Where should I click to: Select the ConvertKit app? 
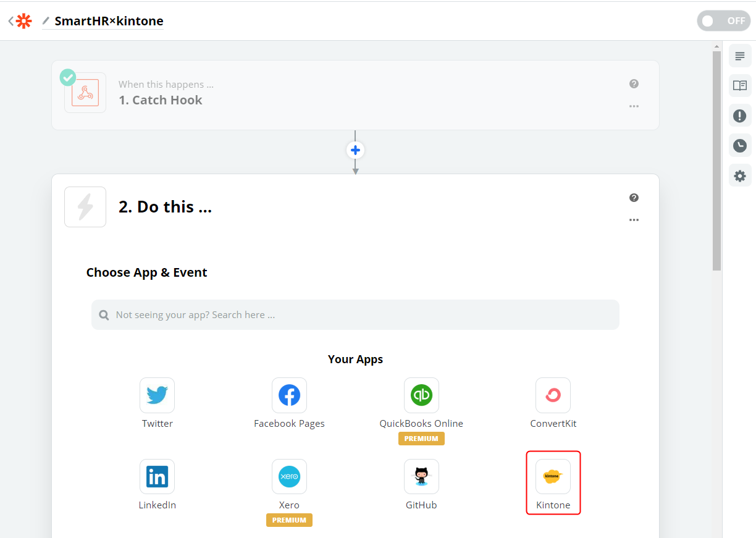(x=553, y=395)
